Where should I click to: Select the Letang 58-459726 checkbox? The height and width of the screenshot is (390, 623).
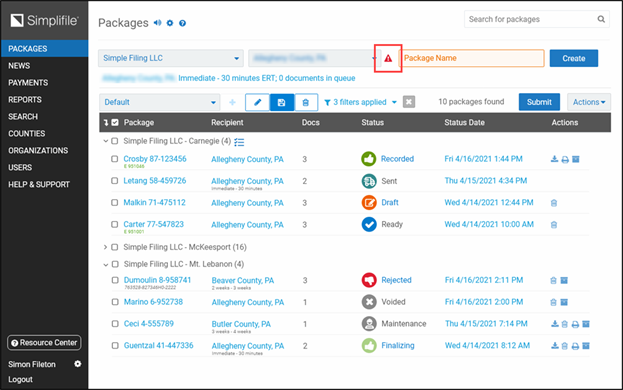115,181
